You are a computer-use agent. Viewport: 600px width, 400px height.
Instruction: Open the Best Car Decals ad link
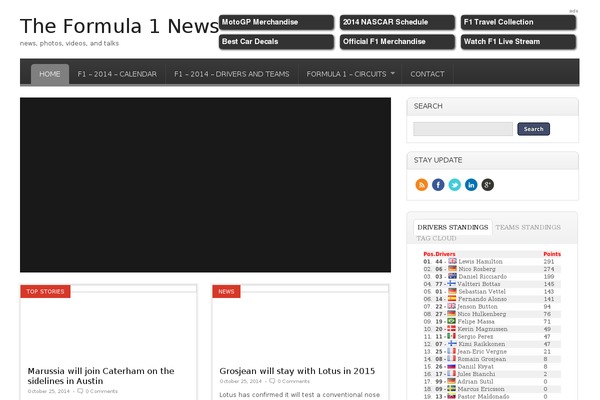pyautogui.click(x=276, y=42)
